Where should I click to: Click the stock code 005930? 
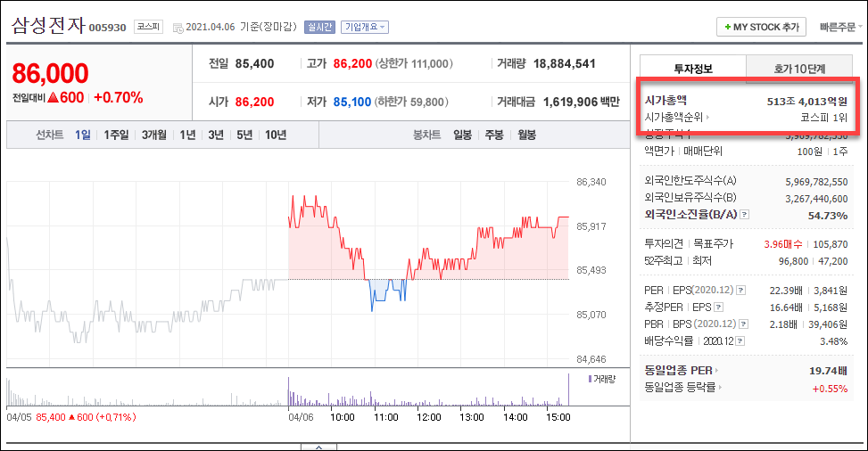(107, 28)
